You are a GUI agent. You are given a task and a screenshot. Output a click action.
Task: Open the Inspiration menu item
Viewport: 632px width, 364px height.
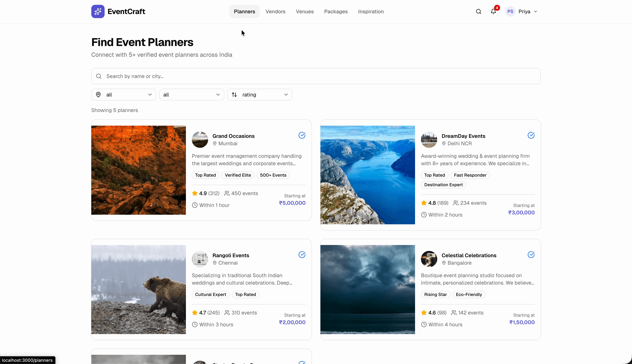coord(371,11)
